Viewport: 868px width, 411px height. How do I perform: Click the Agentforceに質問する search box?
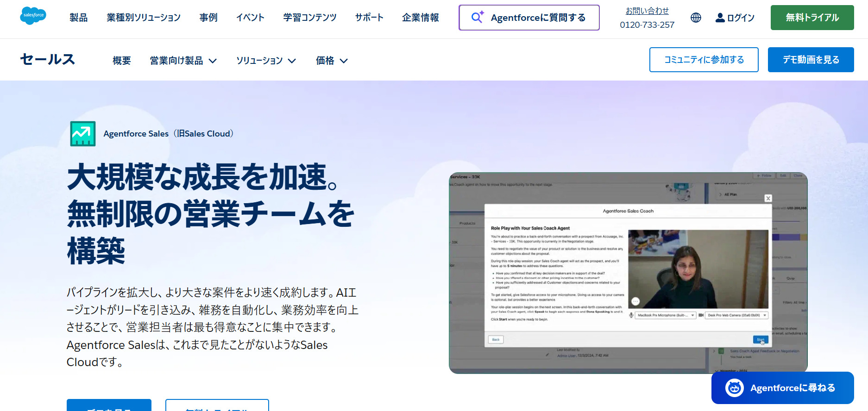coord(529,18)
